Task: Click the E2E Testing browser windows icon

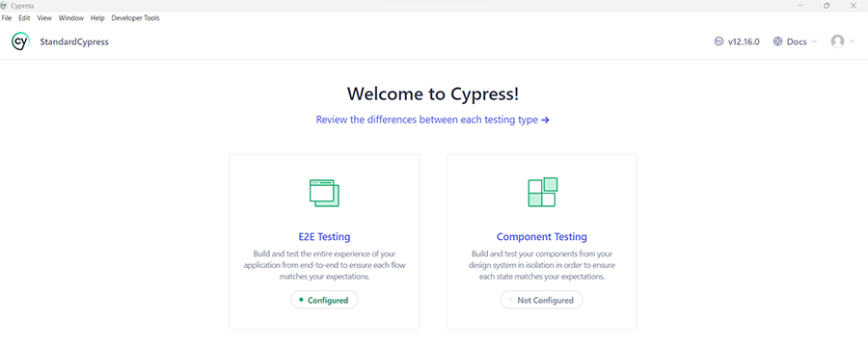Action: (x=324, y=193)
